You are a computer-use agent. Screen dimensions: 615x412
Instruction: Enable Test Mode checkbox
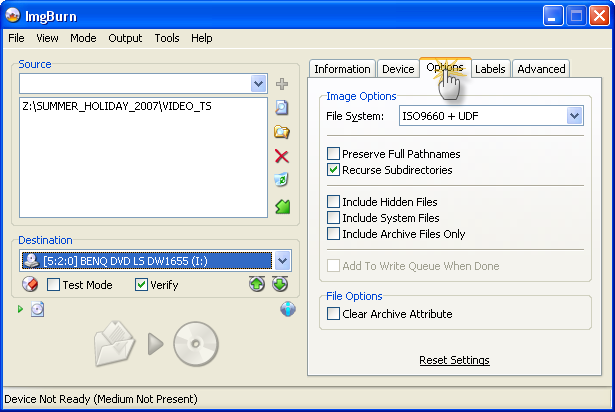[53, 284]
